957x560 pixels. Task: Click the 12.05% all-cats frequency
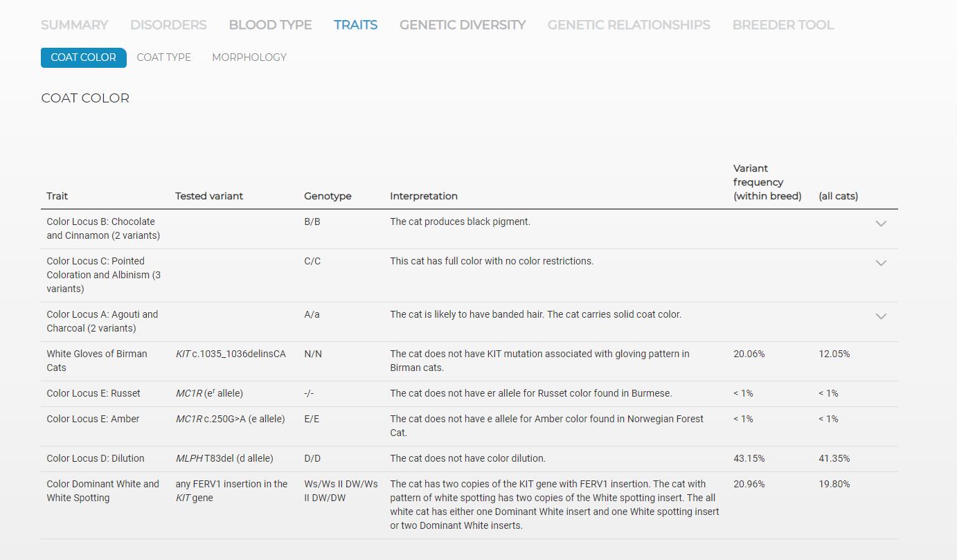pyautogui.click(x=834, y=354)
